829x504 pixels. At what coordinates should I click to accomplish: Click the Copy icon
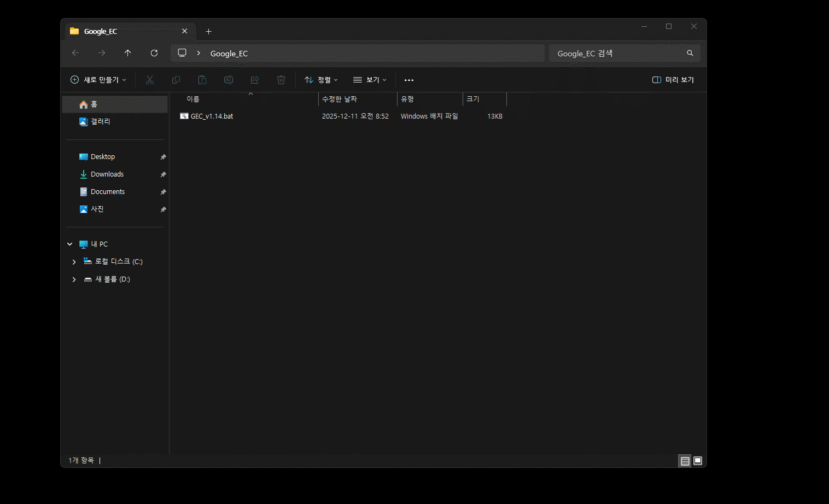[x=176, y=80]
